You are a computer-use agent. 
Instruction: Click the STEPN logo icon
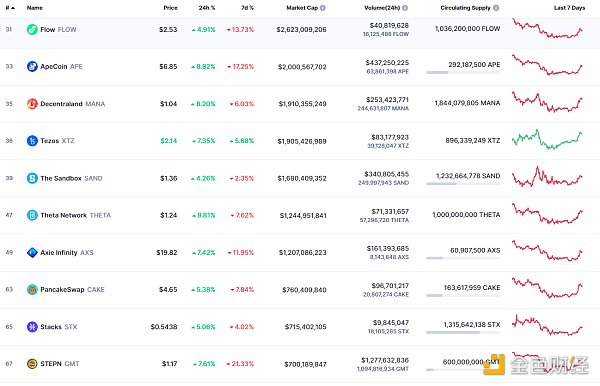[32, 364]
